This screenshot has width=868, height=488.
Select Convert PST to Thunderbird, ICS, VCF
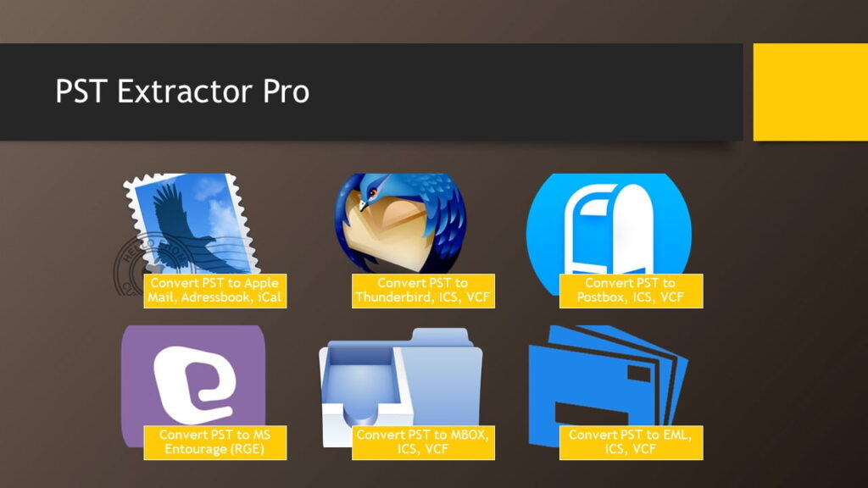(x=423, y=291)
